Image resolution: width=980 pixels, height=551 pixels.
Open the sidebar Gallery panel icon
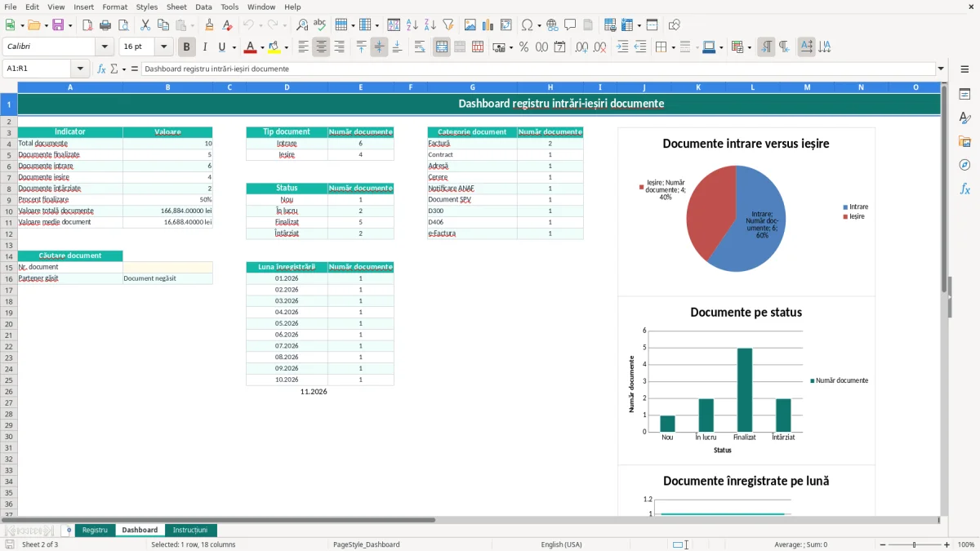[x=964, y=142]
